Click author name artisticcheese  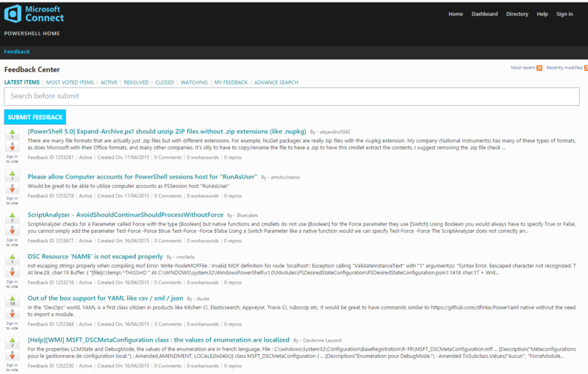coord(285,177)
